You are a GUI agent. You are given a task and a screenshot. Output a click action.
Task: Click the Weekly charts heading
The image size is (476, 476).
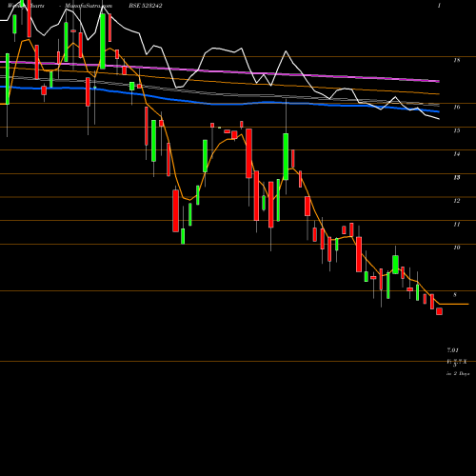pyautogui.click(x=26, y=6)
